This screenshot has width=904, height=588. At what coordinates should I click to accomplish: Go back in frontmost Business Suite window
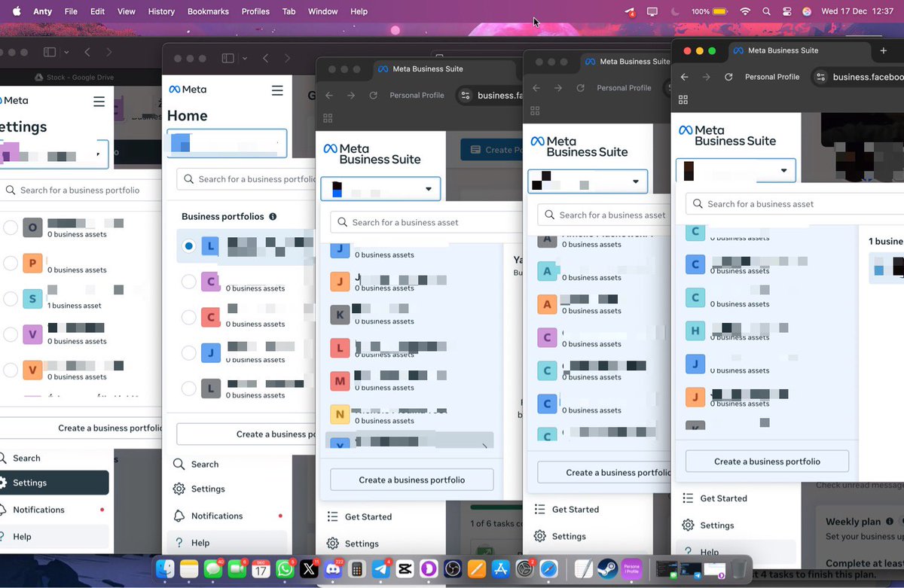pyautogui.click(x=684, y=77)
